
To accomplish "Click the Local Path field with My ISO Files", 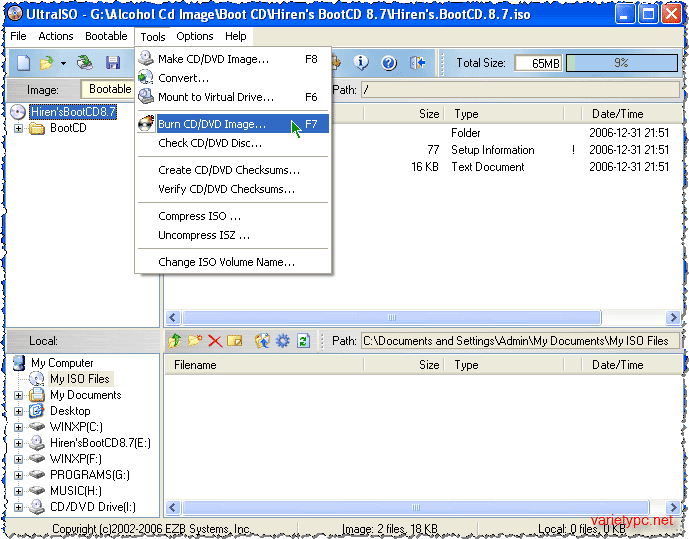I will 520,340.
